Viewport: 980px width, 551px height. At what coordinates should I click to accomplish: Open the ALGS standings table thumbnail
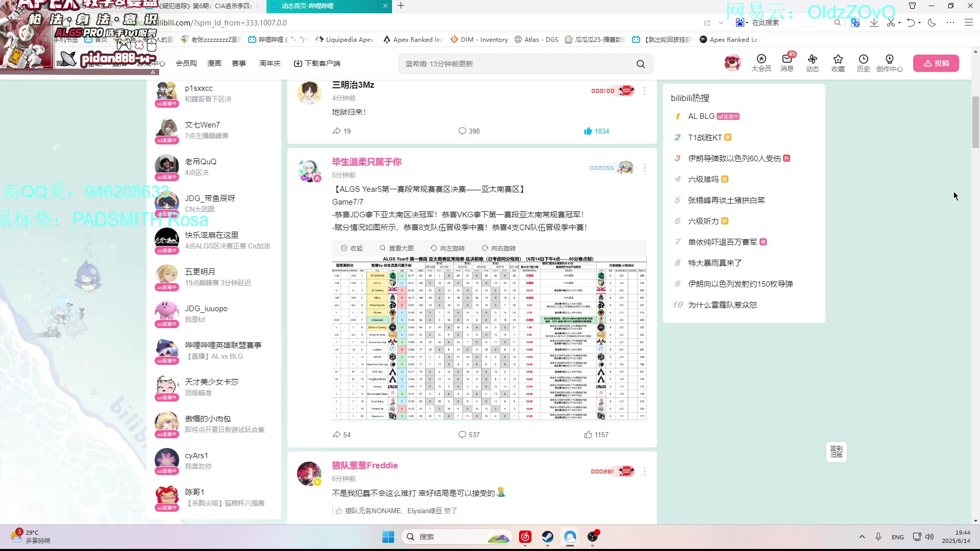[489, 338]
